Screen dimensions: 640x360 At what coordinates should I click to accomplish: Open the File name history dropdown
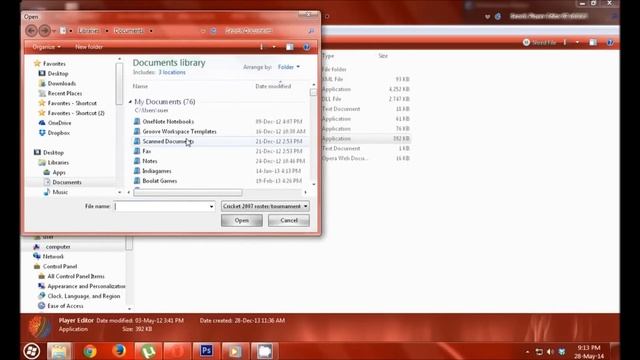pyautogui.click(x=211, y=207)
